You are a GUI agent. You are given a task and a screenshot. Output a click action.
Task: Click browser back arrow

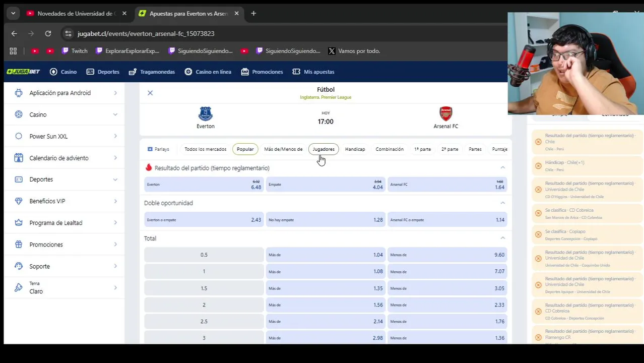14,33
